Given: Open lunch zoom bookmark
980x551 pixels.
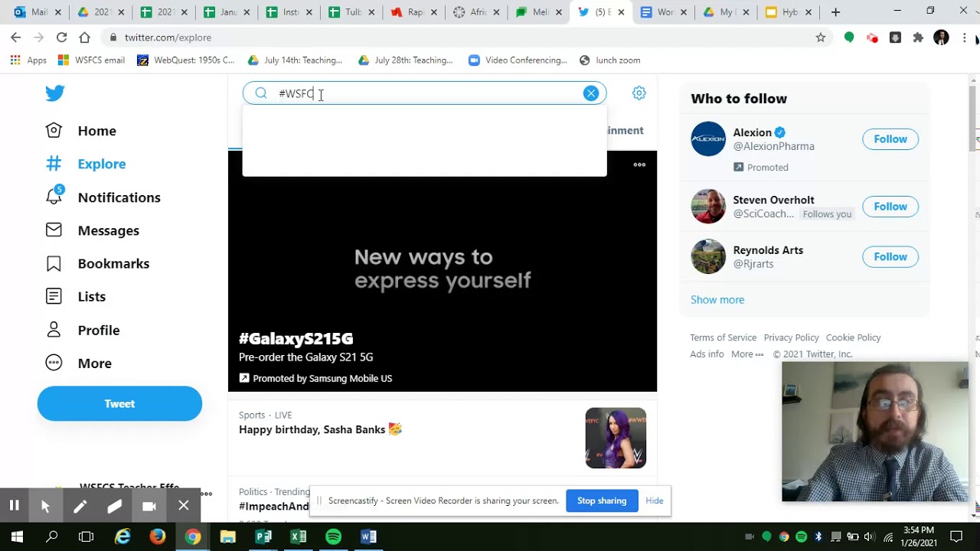Looking at the screenshot, I should 610,60.
